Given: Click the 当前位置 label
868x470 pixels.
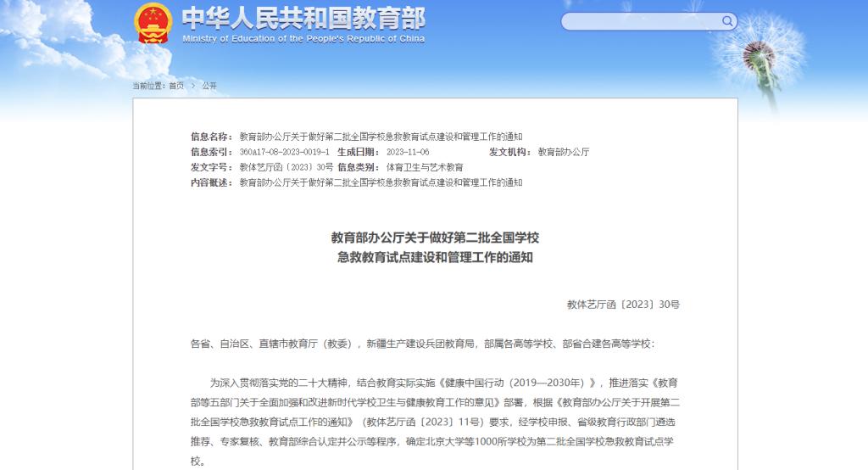Looking at the screenshot, I should (149, 86).
